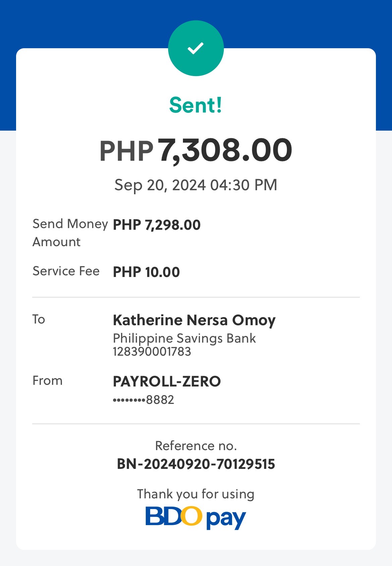Click the "To" recipient label
Screen dimensions: 392x566
pyautogui.click(x=39, y=319)
